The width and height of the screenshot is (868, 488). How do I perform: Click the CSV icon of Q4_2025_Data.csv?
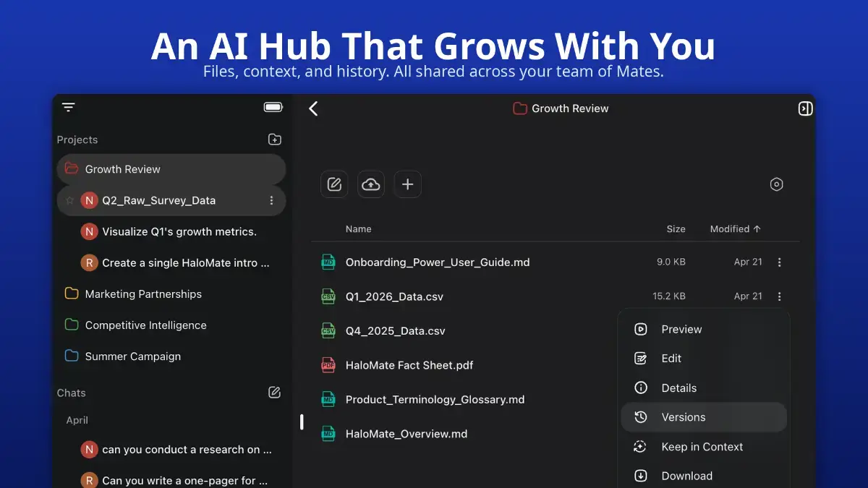pos(328,331)
